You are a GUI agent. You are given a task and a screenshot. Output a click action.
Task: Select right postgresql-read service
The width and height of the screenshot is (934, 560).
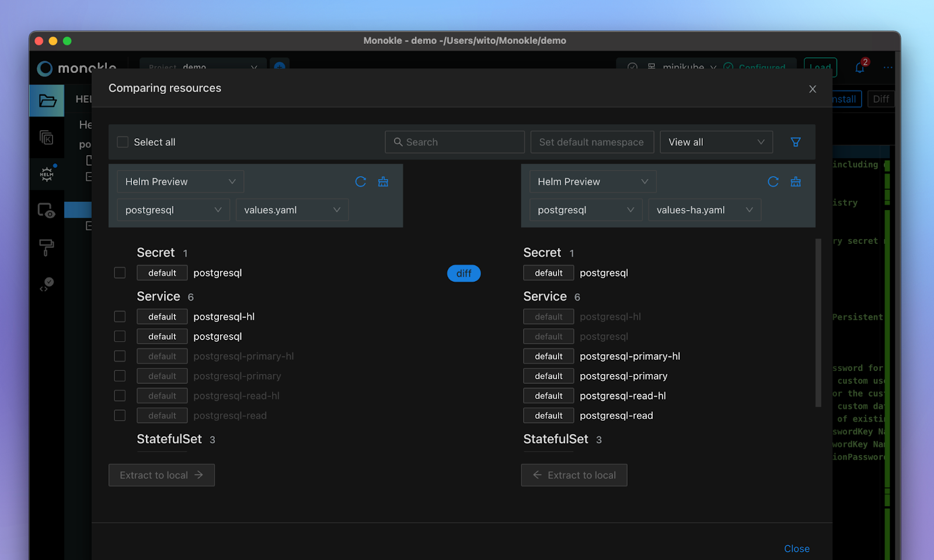(x=616, y=415)
